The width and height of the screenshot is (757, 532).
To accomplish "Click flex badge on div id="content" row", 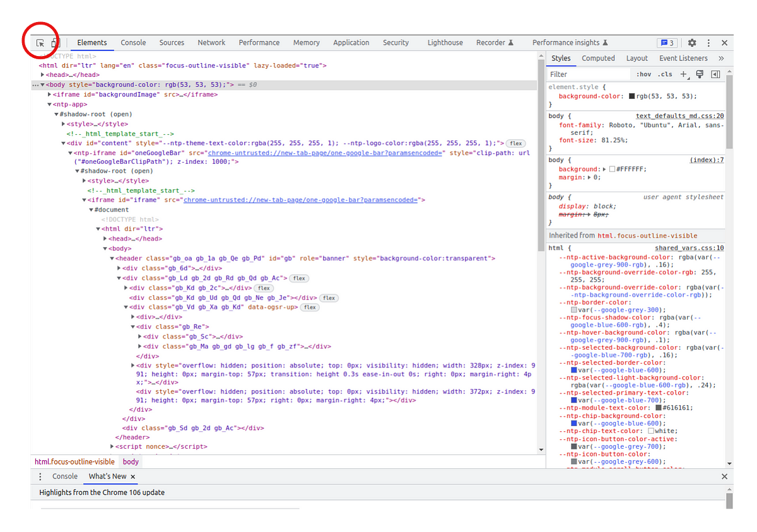I will [x=516, y=144].
